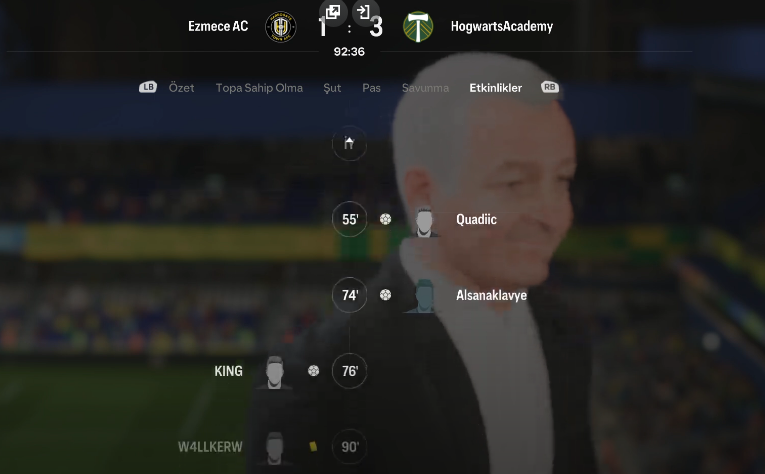Click the substitution icon above the score
Viewport: 765px width, 474px height.
pyautogui.click(x=364, y=12)
